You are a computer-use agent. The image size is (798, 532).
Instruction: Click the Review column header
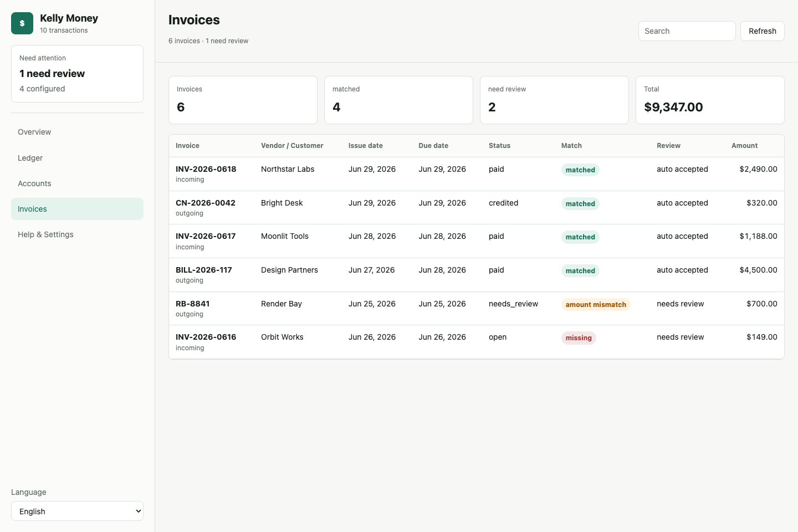pyautogui.click(x=668, y=146)
